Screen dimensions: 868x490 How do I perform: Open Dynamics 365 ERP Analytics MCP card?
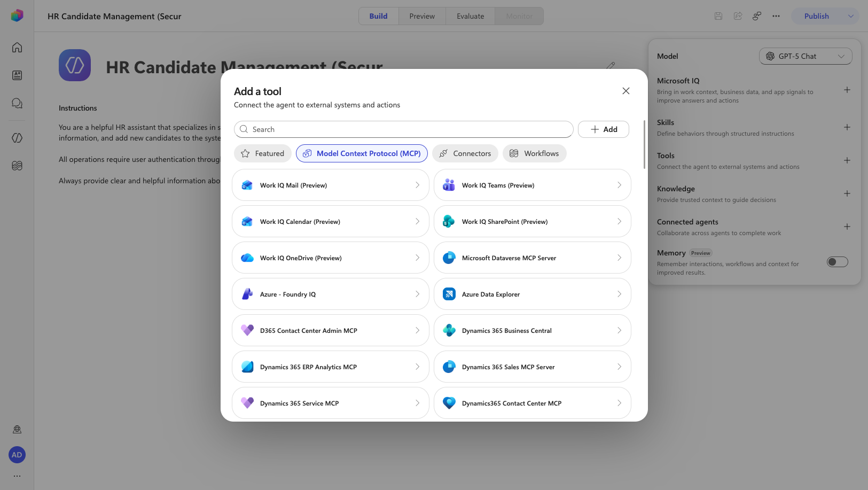pyautogui.click(x=331, y=367)
